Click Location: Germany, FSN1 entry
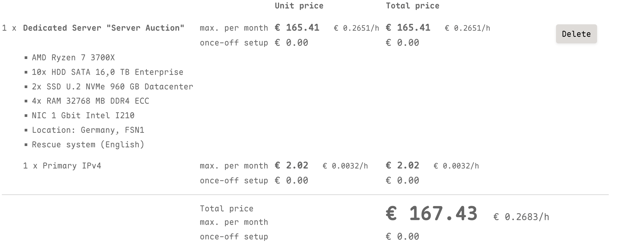 (88, 130)
